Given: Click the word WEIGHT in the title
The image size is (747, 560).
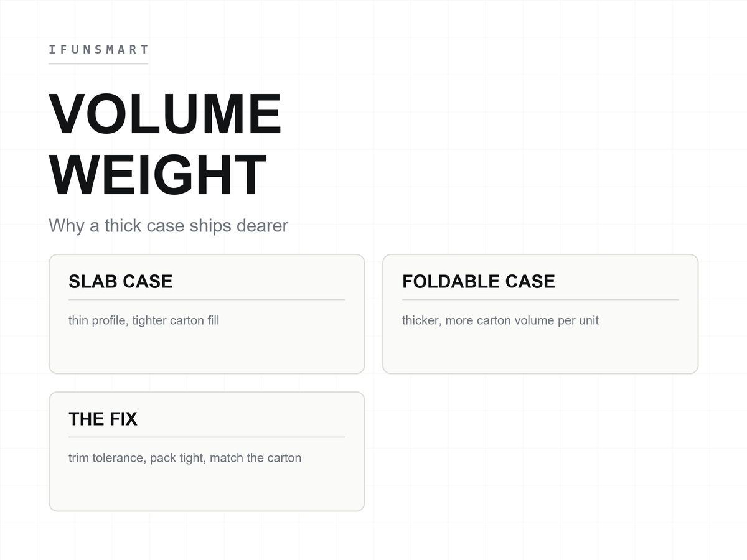Looking at the screenshot, I should point(158,175).
